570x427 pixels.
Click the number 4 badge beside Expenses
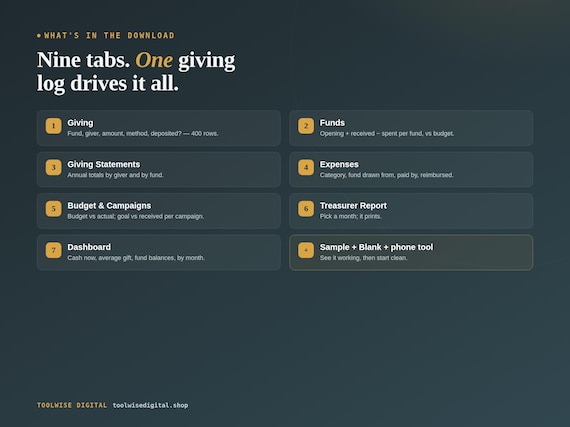(306, 168)
